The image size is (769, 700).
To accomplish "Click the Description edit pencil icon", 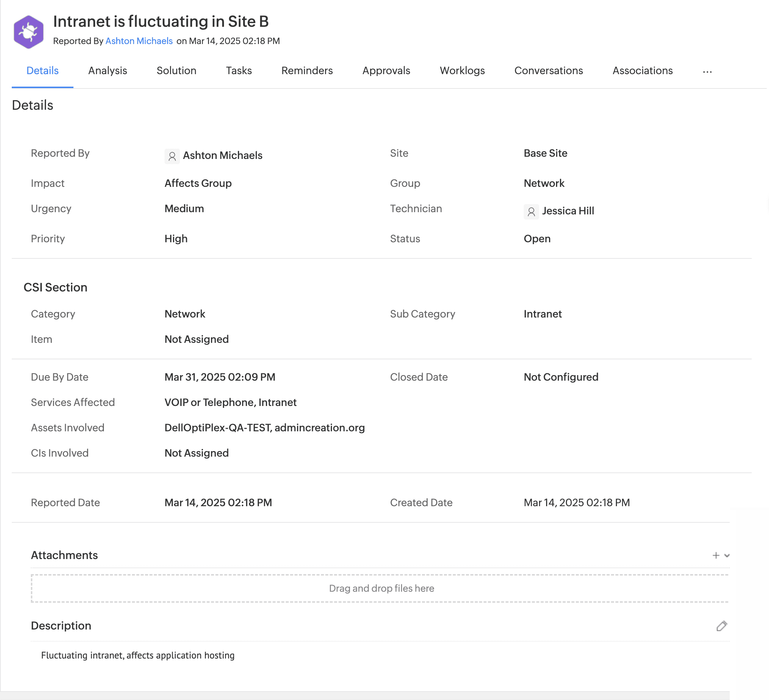I will click(x=721, y=626).
